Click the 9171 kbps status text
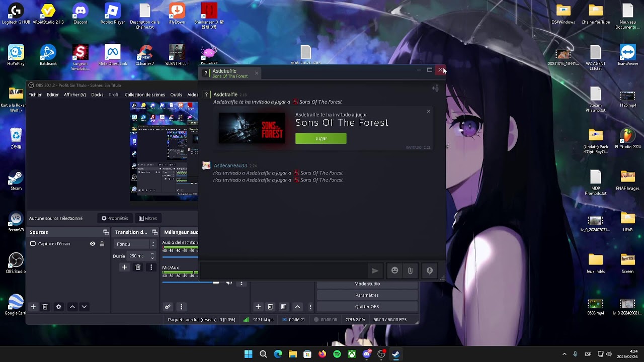The width and height of the screenshot is (644, 362). point(263,320)
